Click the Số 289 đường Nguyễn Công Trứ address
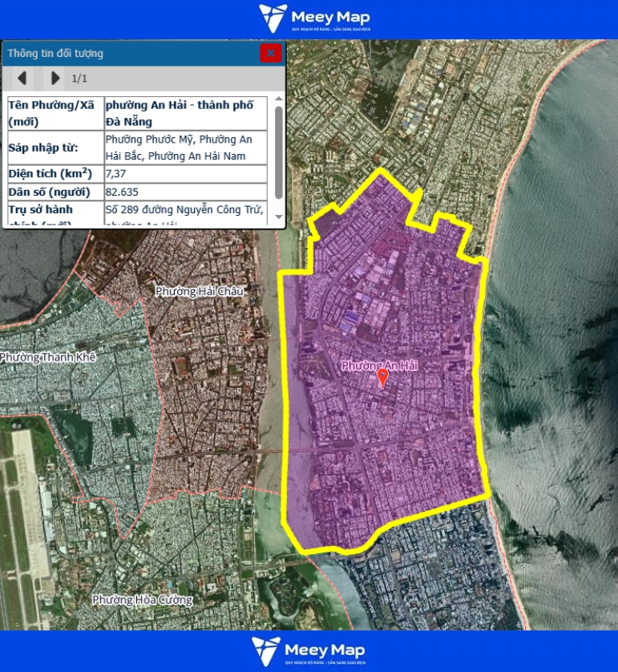 [x=186, y=208]
